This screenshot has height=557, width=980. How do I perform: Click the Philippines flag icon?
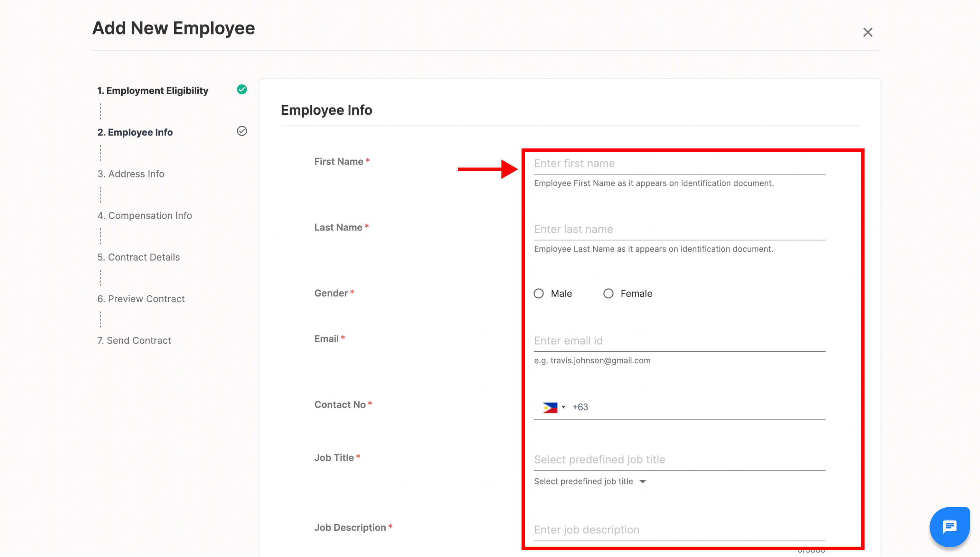tap(549, 408)
